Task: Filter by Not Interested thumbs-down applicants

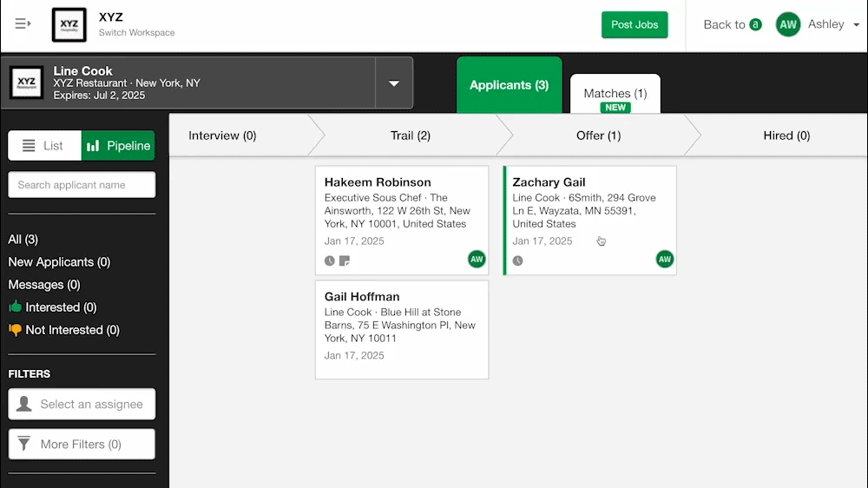Action: [x=64, y=330]
